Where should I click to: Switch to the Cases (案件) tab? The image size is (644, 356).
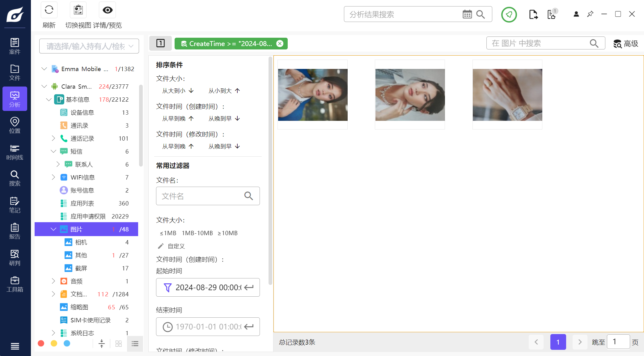tap(15, 46)
